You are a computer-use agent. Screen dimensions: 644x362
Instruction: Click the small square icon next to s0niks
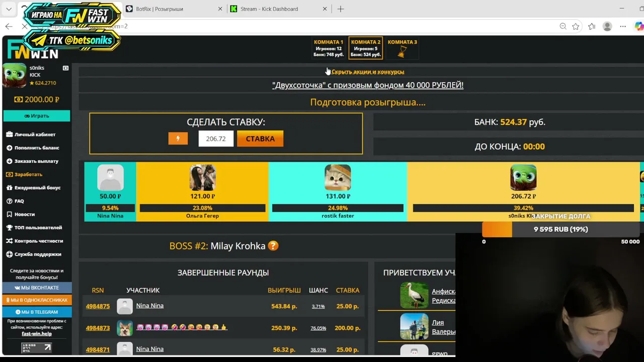point(65,68)
